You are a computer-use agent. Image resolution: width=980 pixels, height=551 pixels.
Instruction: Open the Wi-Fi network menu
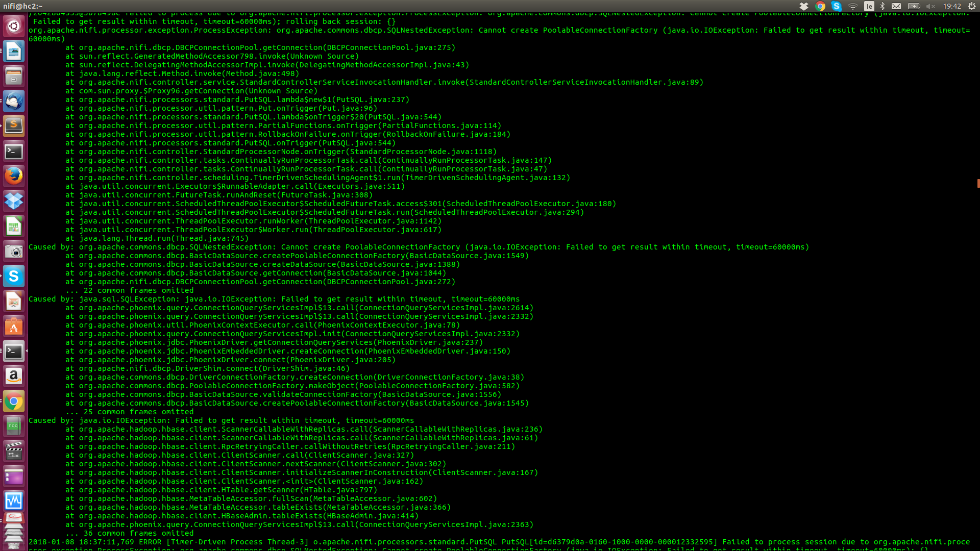(x=852, y=6)
